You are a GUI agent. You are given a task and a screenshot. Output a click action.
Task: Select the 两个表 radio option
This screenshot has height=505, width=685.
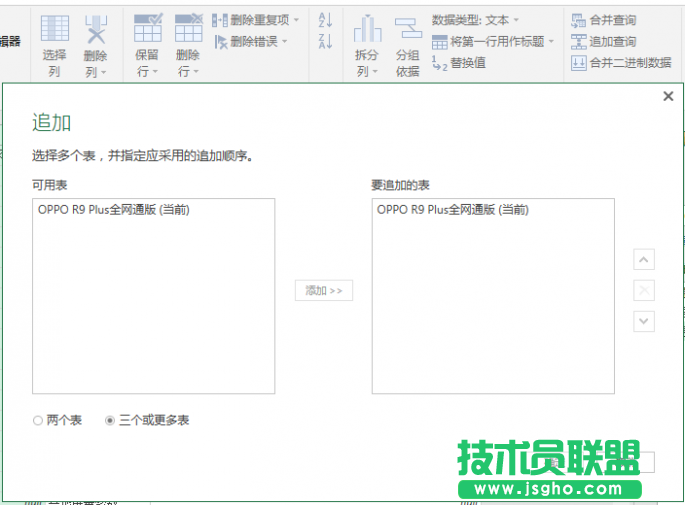[38, 421]
